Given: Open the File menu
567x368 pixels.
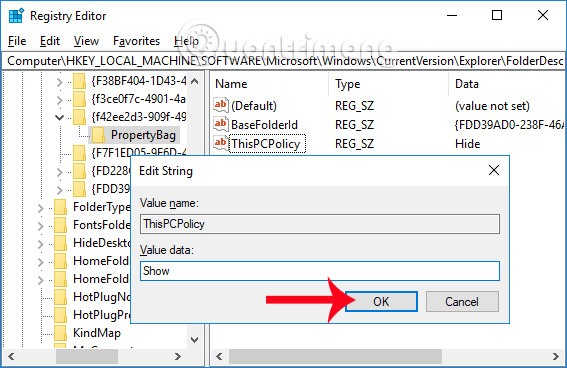Looking at the screenshot, I should [17, 41].
